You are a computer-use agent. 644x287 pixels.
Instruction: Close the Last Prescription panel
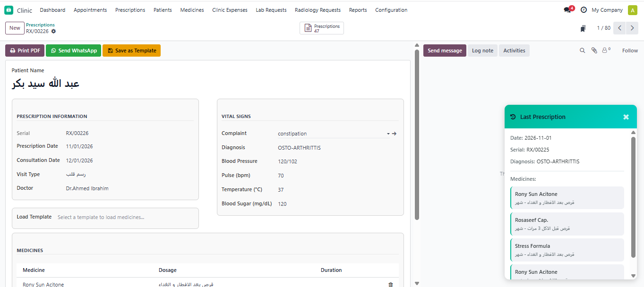click(626, 117)
